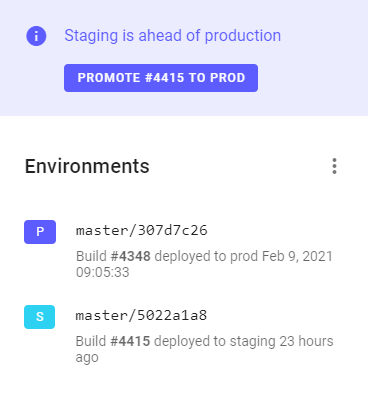Open build #4348 details
Viewport: 368px width, 402px height.
[x=131, y=256]
